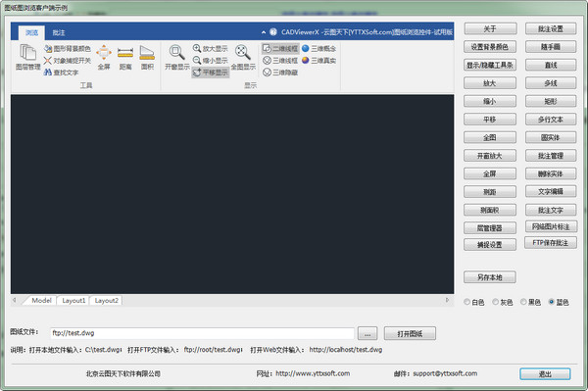Click the 显示/隐藏工具条 button
Screen dimensions: 588x391
(x=490, y=65)
